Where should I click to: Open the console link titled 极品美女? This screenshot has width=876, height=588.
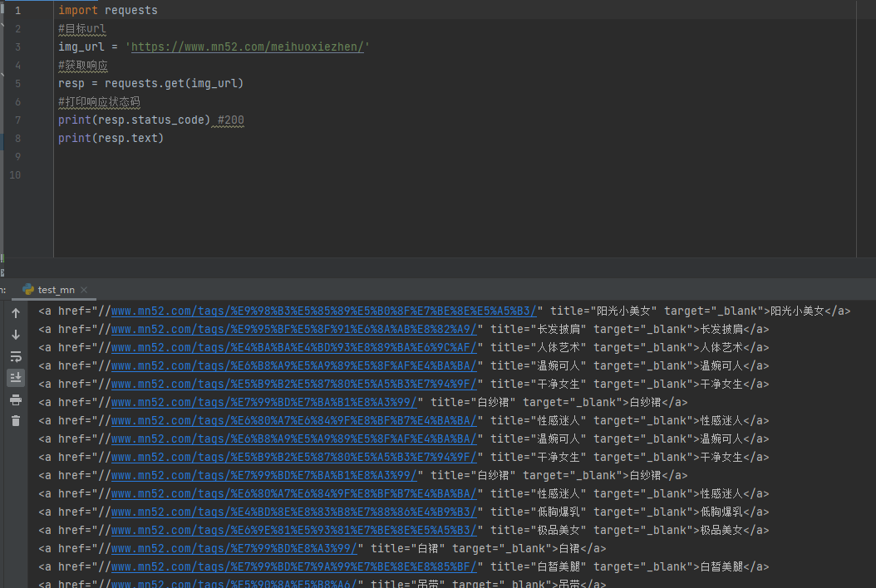tap(294, 531)
